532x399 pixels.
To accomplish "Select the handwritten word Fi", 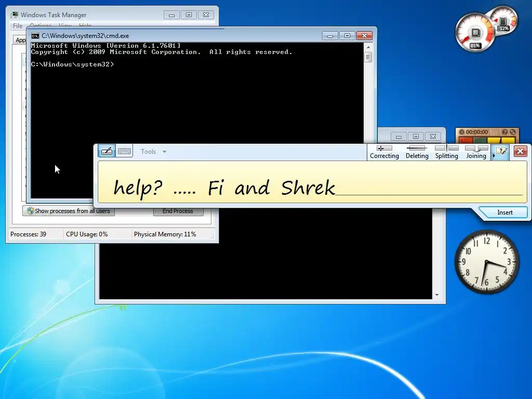I will pos(216,188).
